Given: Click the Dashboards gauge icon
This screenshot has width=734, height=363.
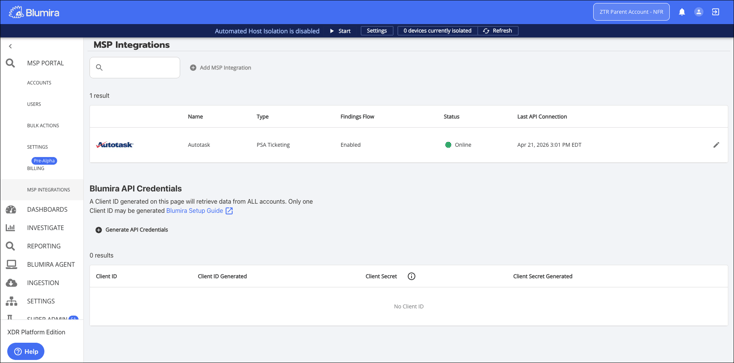Looking at the screenshot, I should pyautogui.click(x=11, y=209).
